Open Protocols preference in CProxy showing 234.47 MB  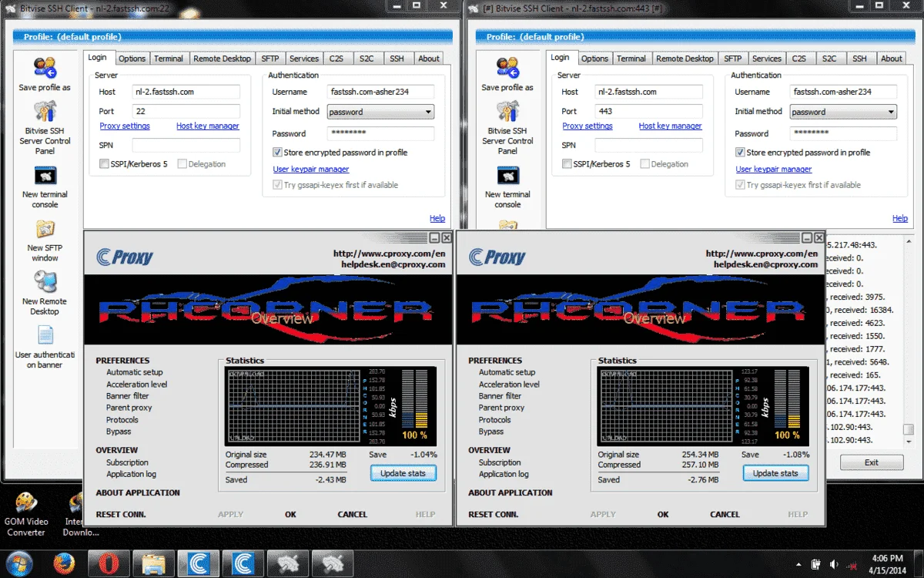(122, 420)
